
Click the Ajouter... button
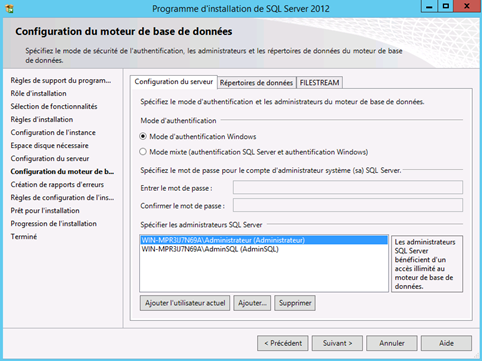tap(252, 303)
